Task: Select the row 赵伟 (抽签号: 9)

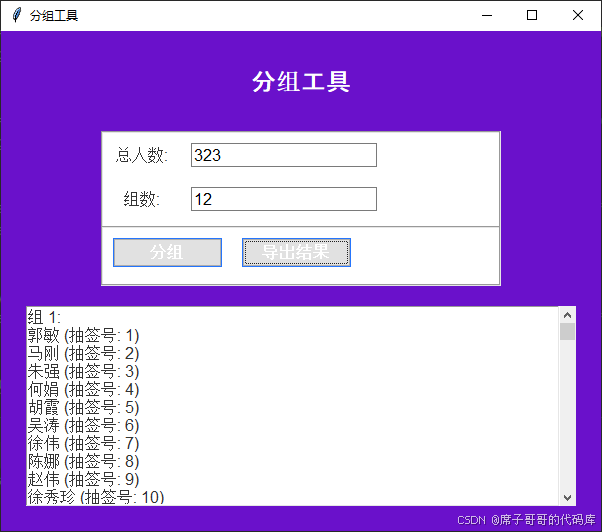Action: pyautogui.click(x=83, y=479)
